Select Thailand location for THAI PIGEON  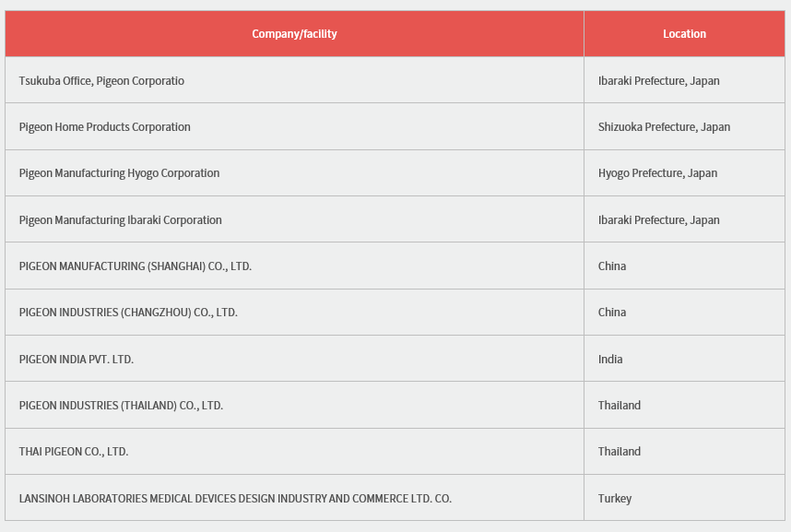(620, 452)
